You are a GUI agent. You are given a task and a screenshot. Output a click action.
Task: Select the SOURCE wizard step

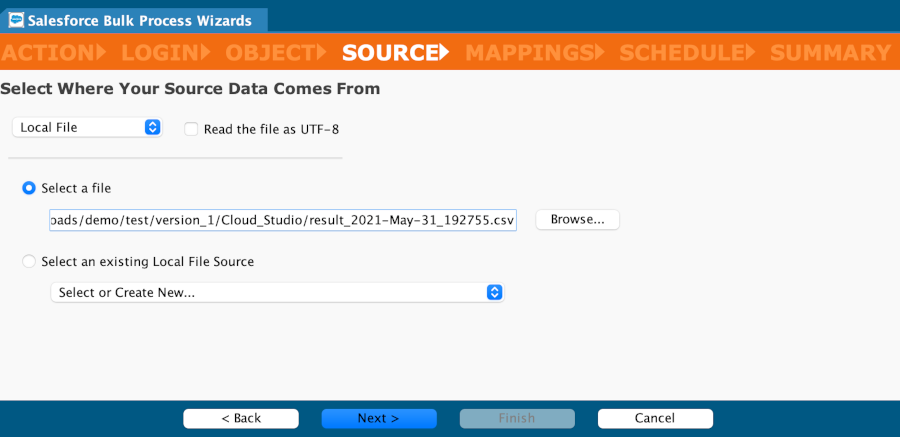coord(393,53)
